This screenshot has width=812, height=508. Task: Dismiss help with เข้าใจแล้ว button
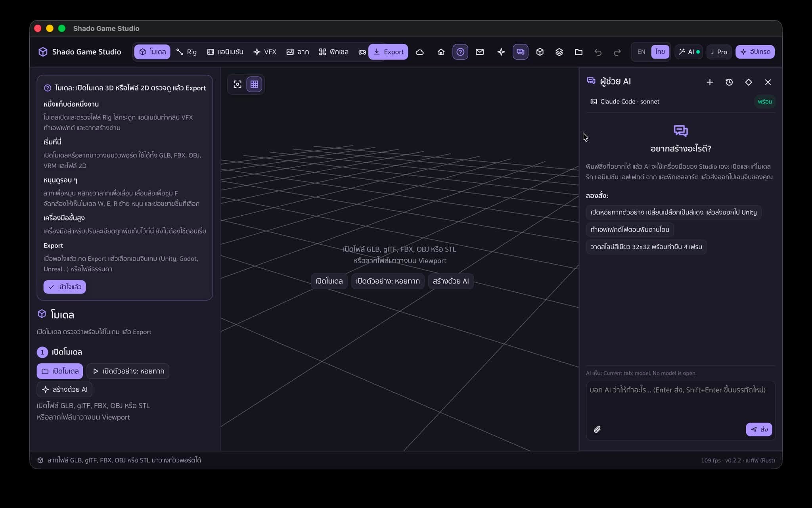pos(65,287)
